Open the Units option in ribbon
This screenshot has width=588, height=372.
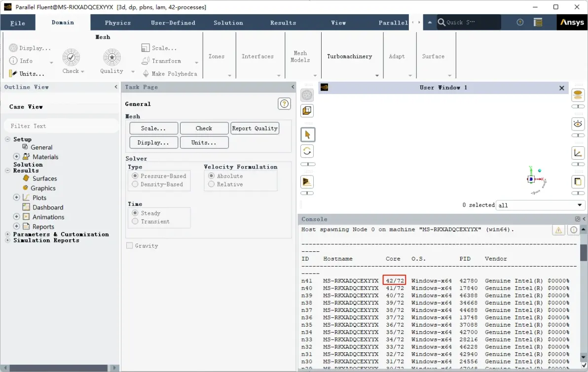pos(27,74)
